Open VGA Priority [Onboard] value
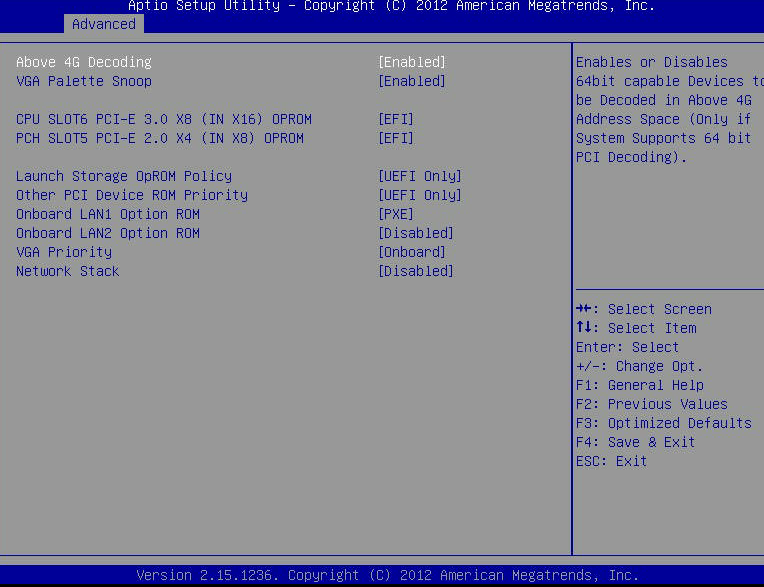764x587 pixels. coord(412,252)
